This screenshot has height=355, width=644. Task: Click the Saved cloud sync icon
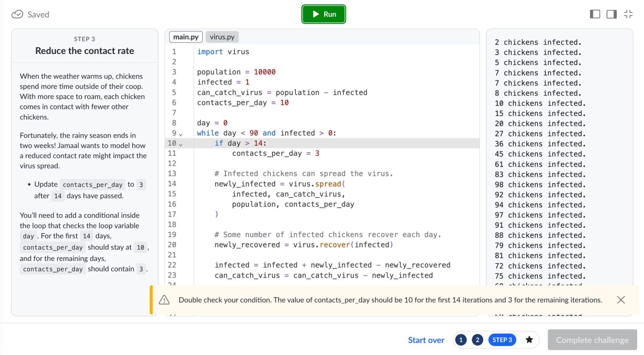17,14
